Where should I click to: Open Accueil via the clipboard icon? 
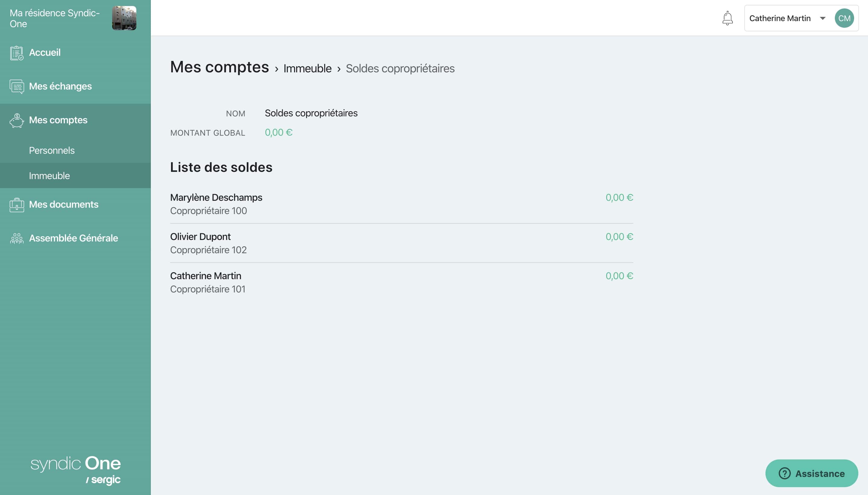[x=17, y=52]
